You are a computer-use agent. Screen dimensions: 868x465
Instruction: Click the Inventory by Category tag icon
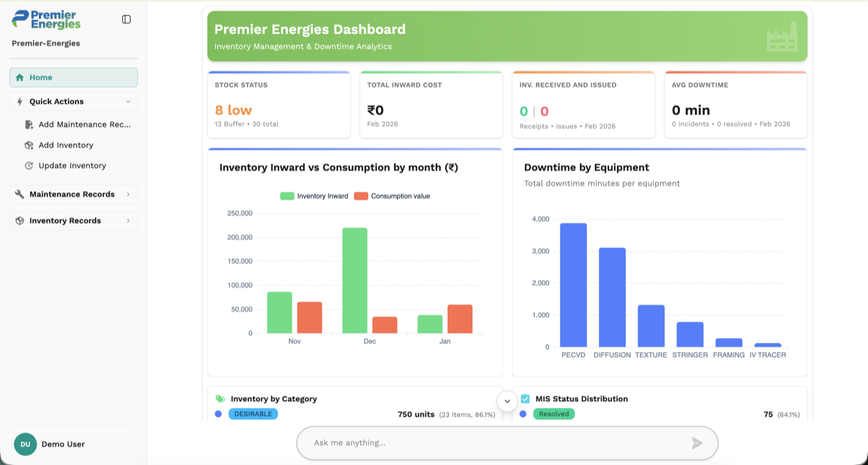tap(220, 398)
